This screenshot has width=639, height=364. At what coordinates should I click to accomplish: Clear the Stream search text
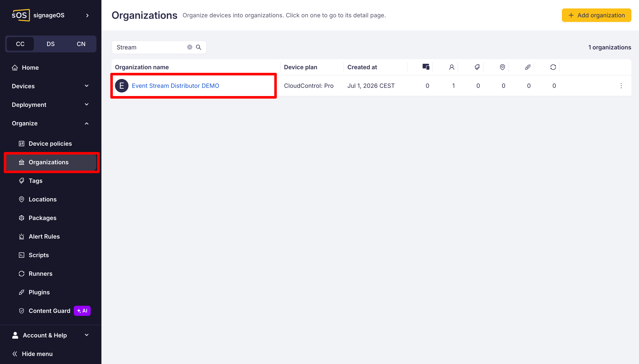point(190,47)
